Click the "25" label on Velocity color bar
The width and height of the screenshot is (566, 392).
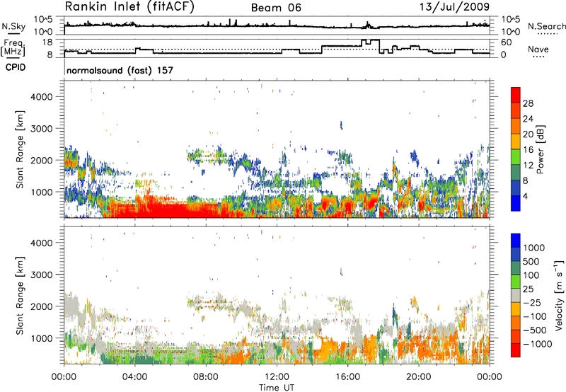coord(529,289)
